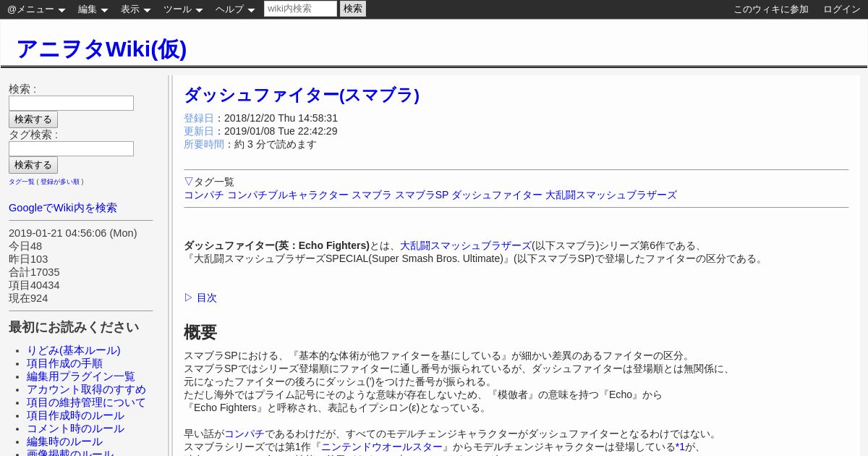Open the ダッシュファイター tag link
The width and height of the screenshot is (868, 456).
[x=497, y=195]
